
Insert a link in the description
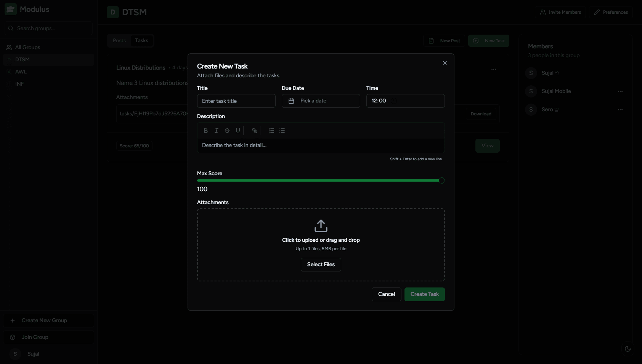point(255,131)
